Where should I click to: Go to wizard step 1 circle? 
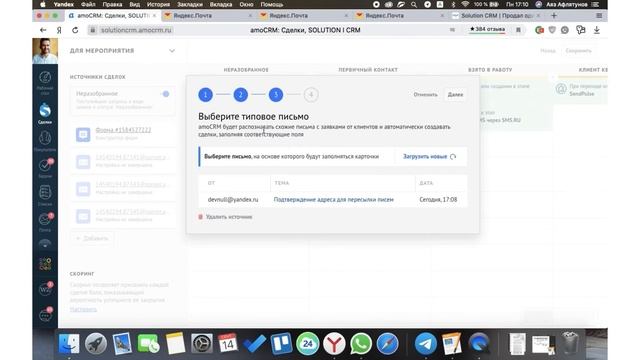(x=205, y=95)
